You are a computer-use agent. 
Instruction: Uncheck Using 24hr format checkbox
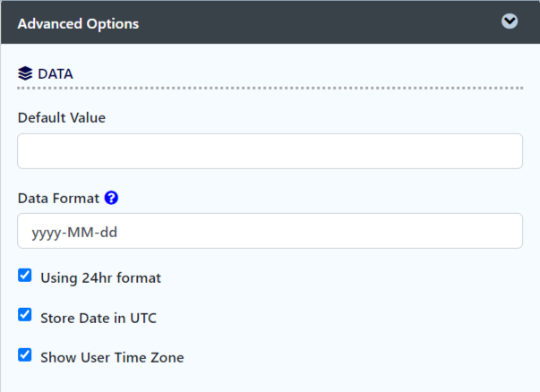click(25, 276)
